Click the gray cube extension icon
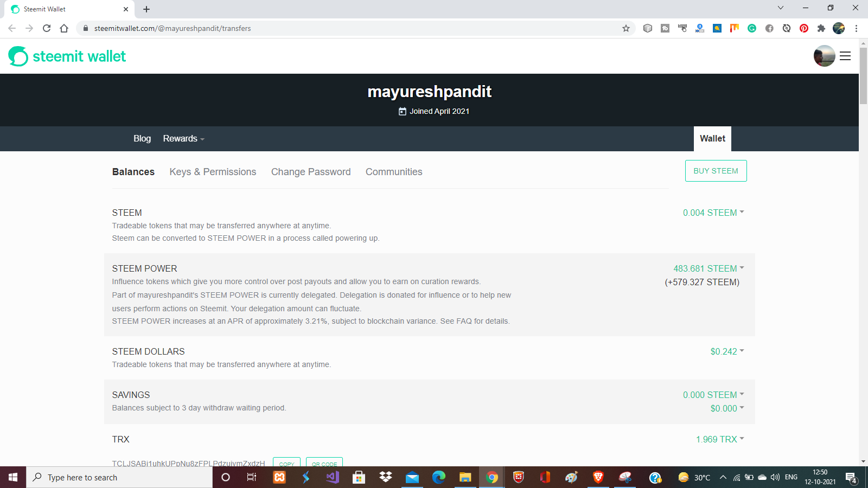 coord(648,28)
